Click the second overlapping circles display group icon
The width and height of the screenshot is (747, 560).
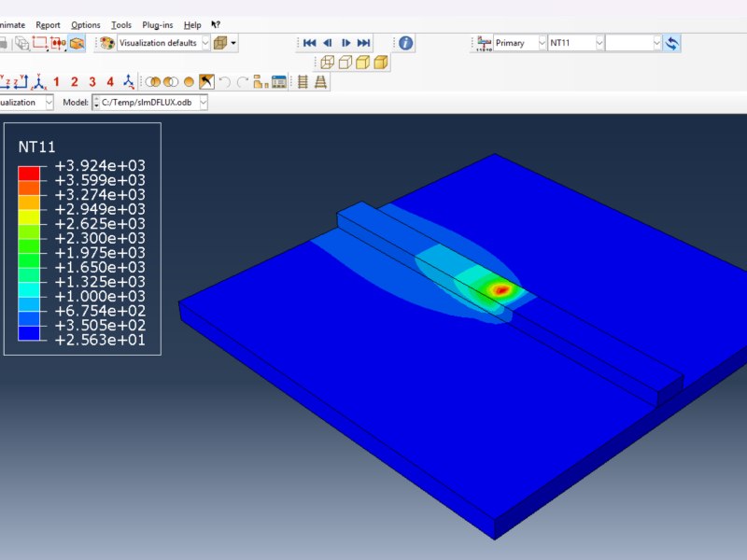[x=171, y=82]
